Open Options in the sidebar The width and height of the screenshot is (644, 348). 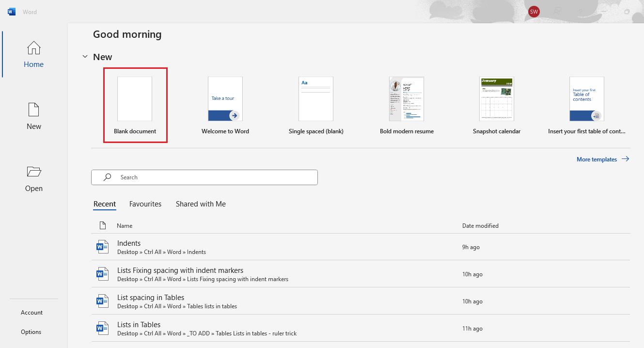pos(31,332)
